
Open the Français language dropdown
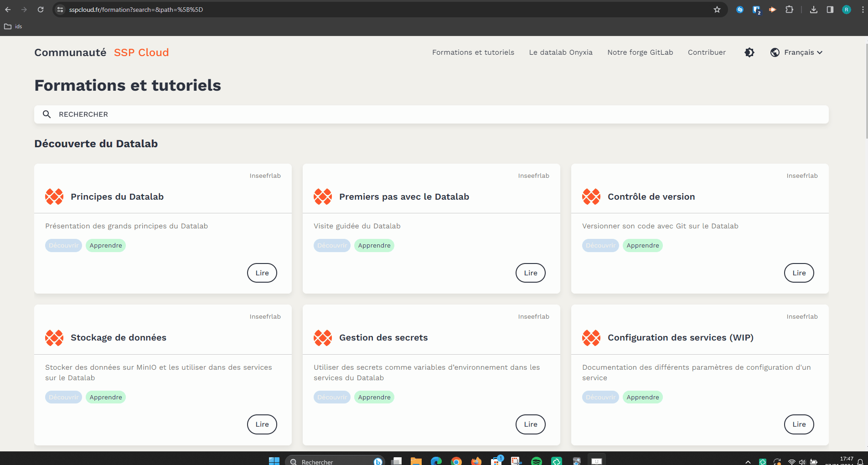(803, 52)
